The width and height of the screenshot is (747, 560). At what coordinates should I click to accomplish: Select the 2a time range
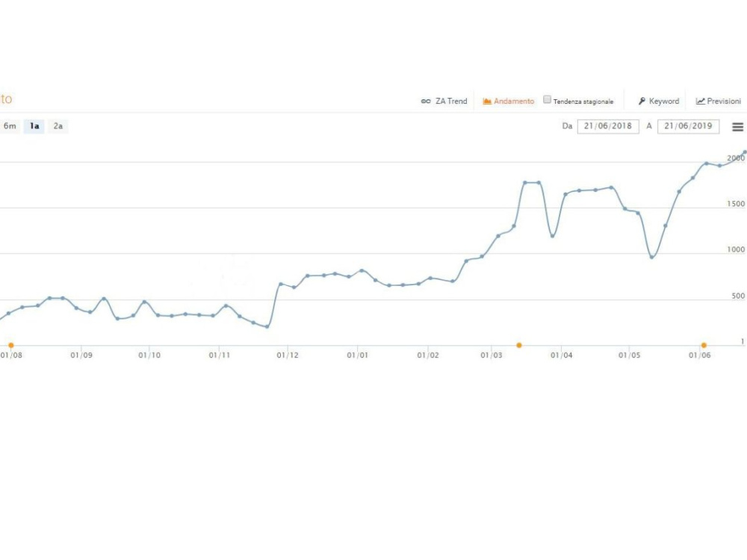[58, 126]
